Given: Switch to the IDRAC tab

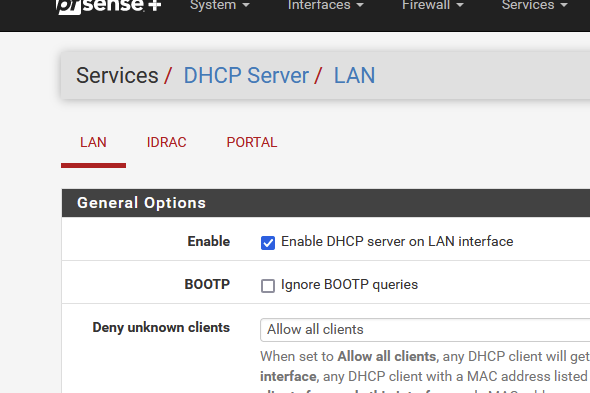Looking at the screenshot, I should tap(166, 142).
